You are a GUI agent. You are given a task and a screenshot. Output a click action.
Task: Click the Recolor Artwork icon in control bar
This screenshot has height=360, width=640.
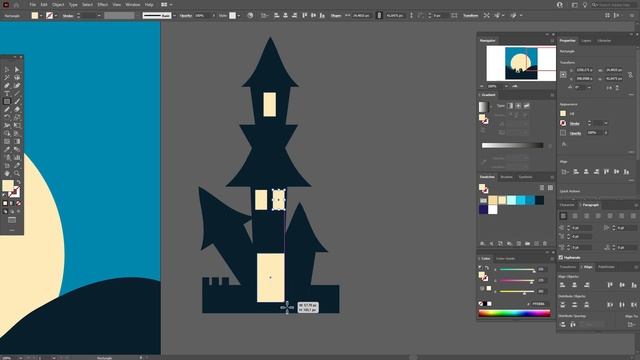(250, 16)
